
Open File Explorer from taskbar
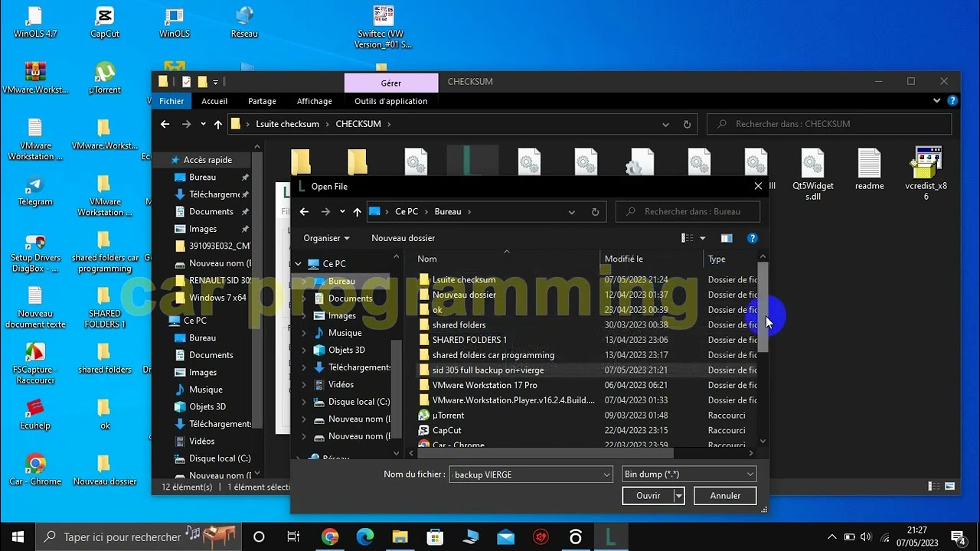(400, 537)
